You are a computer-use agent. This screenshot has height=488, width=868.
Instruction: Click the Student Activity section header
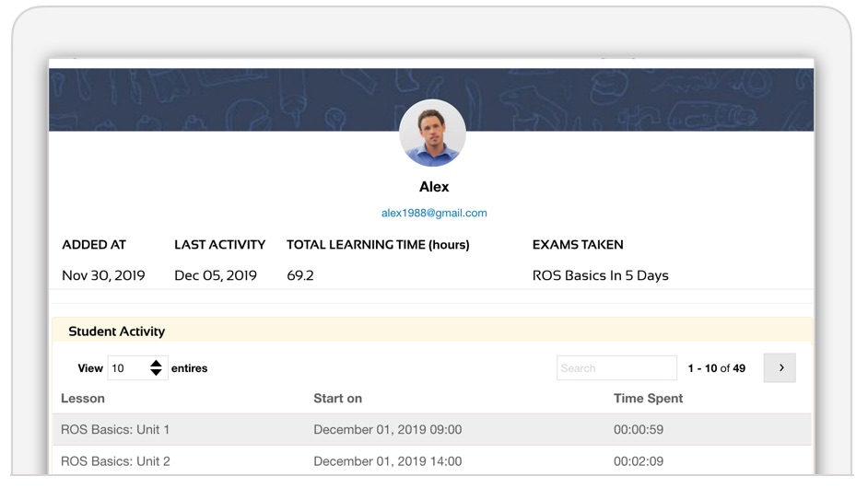432,331
